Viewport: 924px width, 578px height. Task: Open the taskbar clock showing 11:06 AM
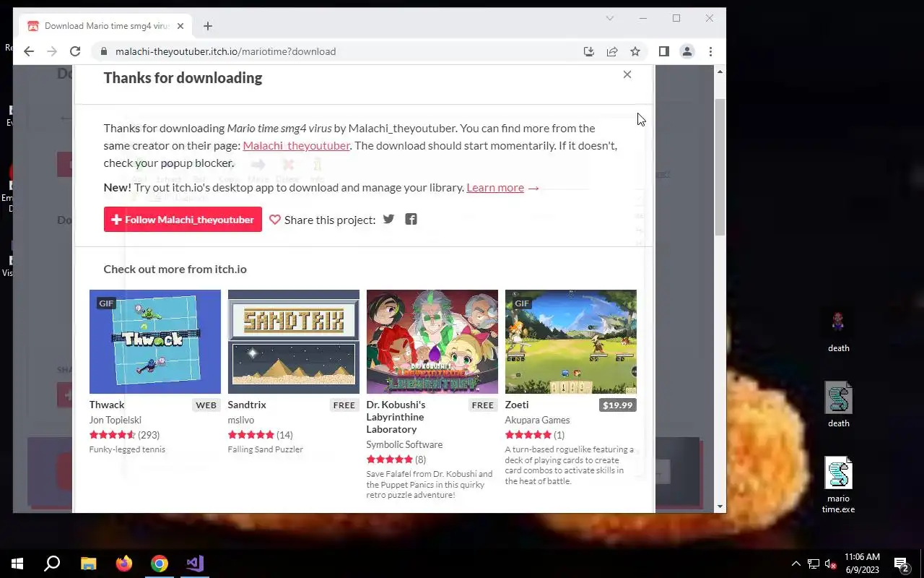tap(862, 564)
